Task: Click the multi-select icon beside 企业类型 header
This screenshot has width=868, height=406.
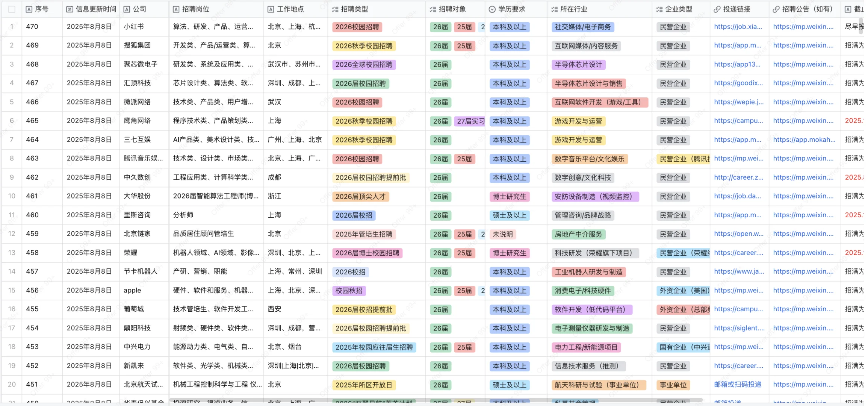Action: [x=659, y=9]
